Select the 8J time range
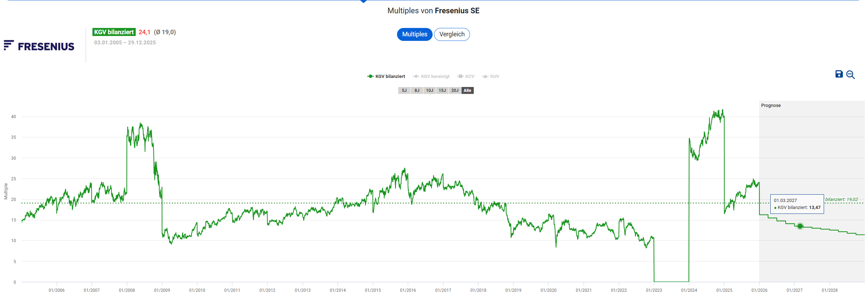Screen dimensions: 868x297 [x=417, y=90]
